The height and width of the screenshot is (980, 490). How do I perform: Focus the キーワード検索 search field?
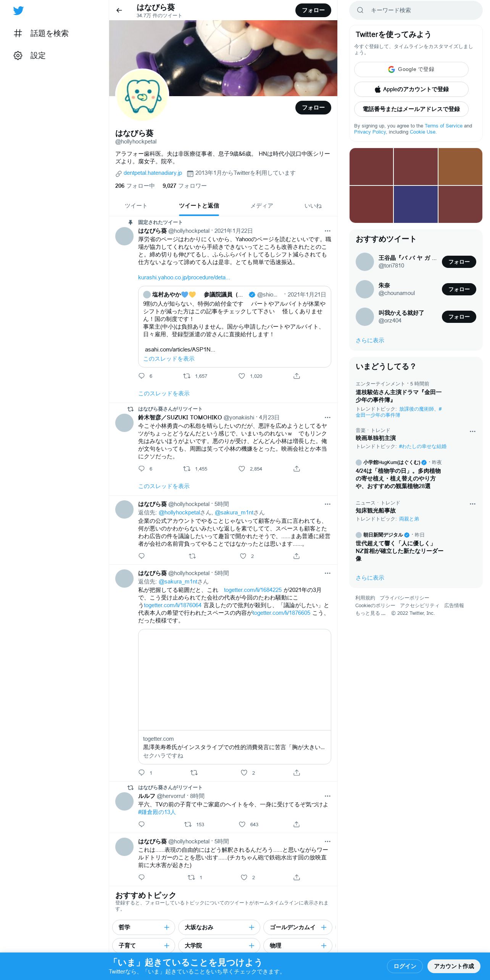[x=416, y=10]
